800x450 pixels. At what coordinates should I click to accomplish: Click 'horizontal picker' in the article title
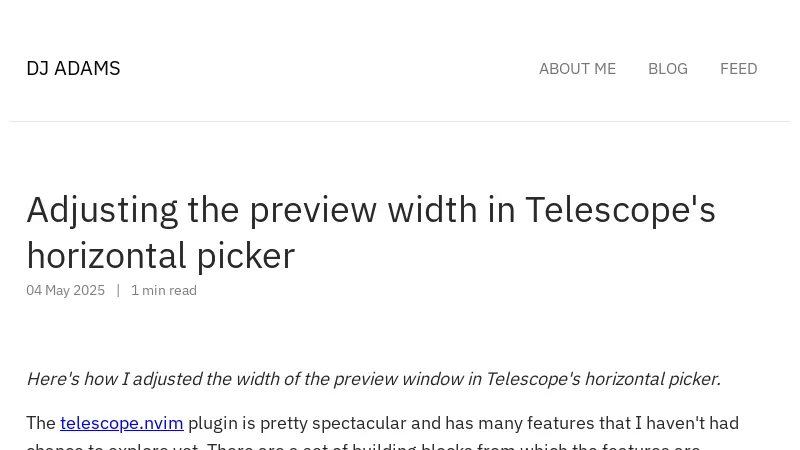point(160,256)
